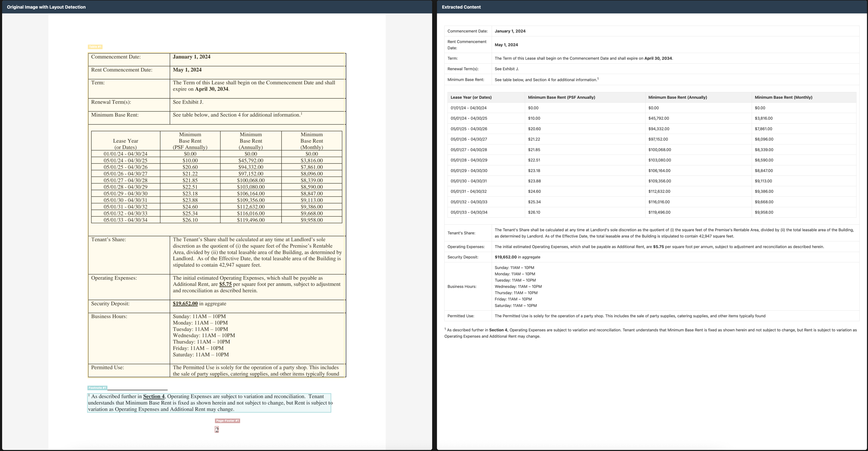Click the Extracted Content panel header

[461, 7]
